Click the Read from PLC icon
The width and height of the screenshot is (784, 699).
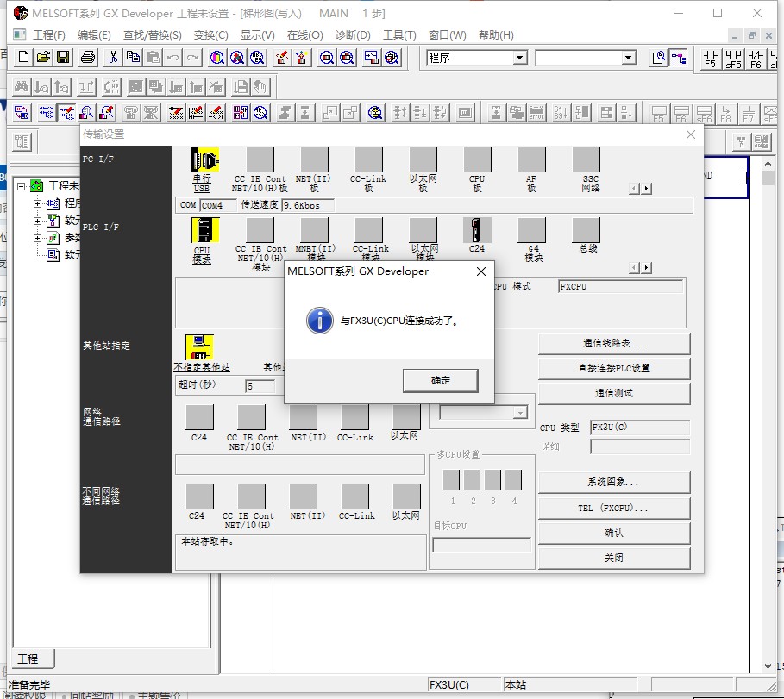(x=302, y=58)
